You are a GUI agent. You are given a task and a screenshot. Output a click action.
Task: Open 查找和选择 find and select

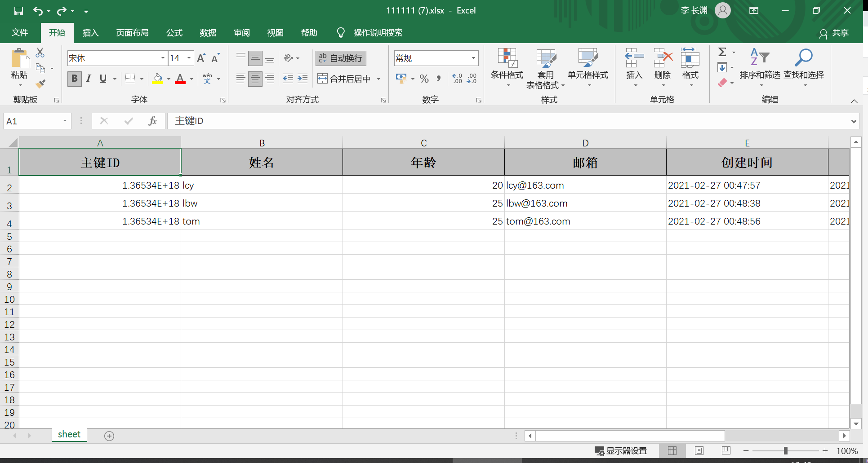804,67
